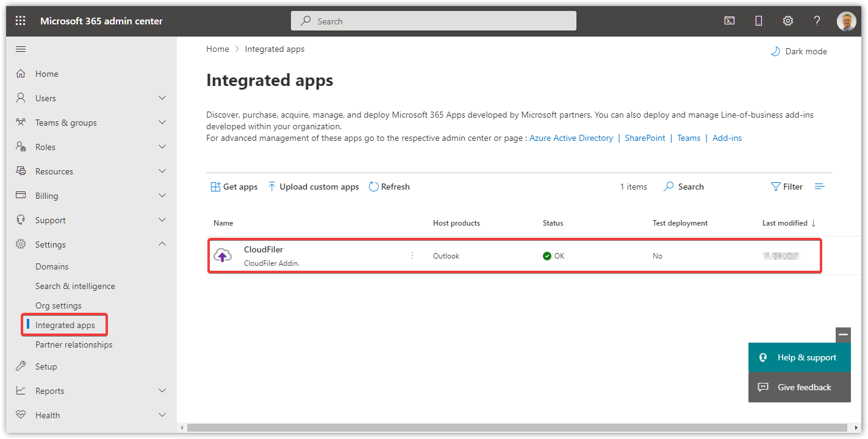
Task: Refresh the apps list
Action: pyautogui.click(x=389, y=187)
